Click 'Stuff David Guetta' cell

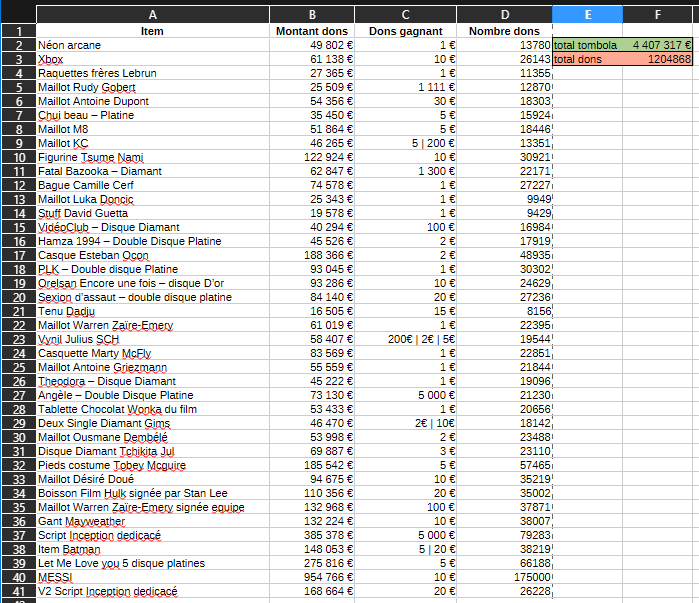tap(152, 213)
